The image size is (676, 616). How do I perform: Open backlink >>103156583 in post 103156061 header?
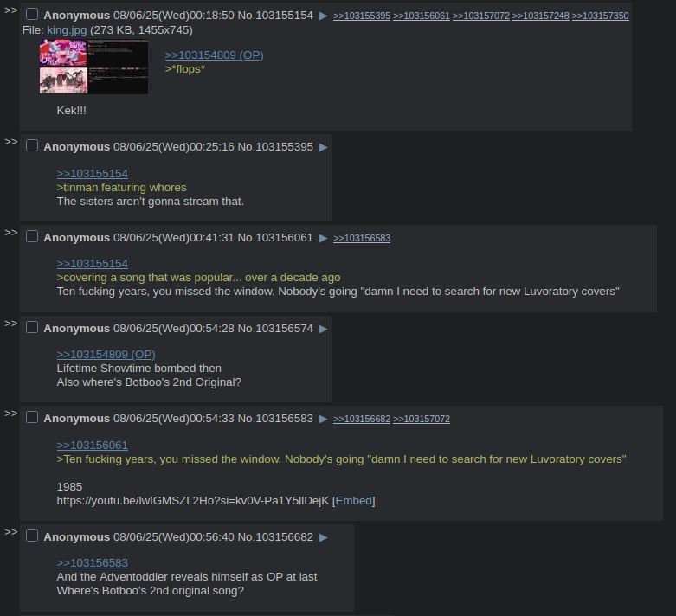pyautogui.click(x=362, y=239)
